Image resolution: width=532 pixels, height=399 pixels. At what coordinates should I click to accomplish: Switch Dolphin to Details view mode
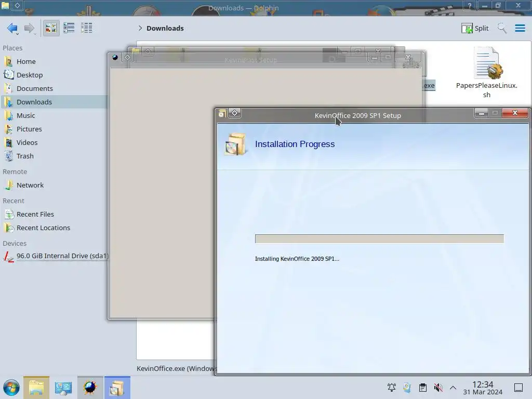[87, 28]
